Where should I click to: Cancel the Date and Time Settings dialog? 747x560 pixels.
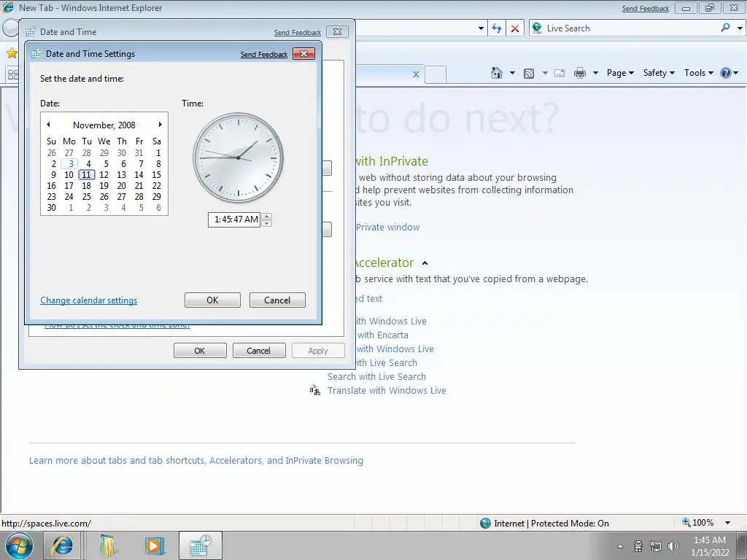[x=277, y=300]
